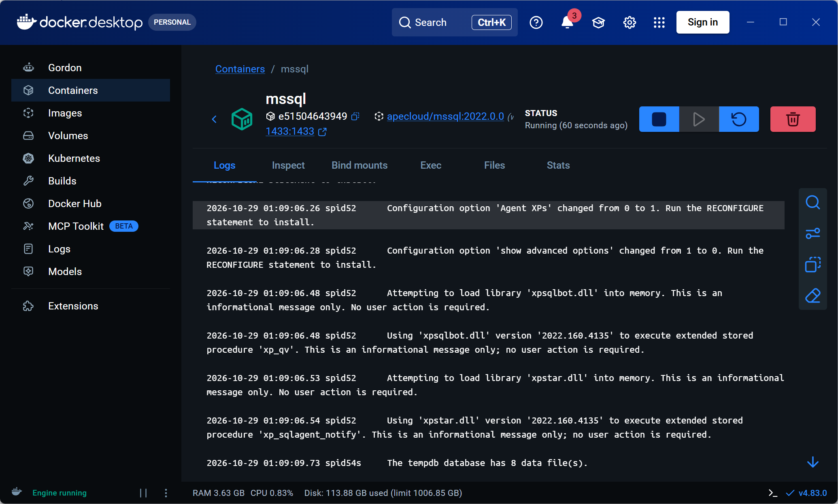The width and height of the screenshot is (838, 504).
Task: Open Kubernetes in the sidebar
Action: pos(91,158)
